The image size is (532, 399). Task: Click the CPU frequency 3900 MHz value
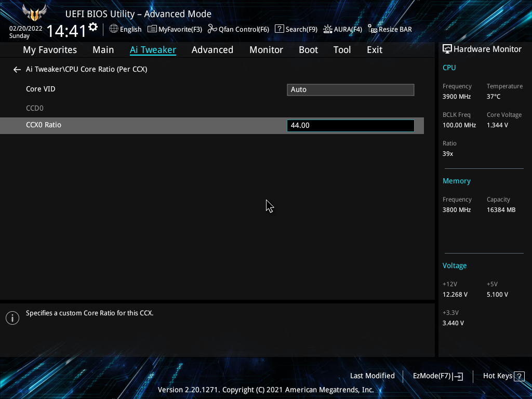457,97
